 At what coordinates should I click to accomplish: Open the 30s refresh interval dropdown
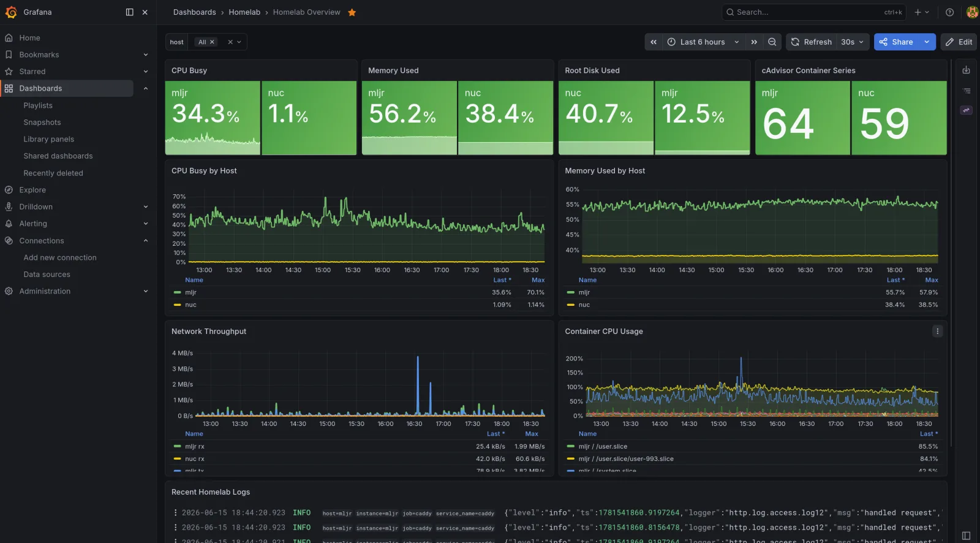coord(853,42)
